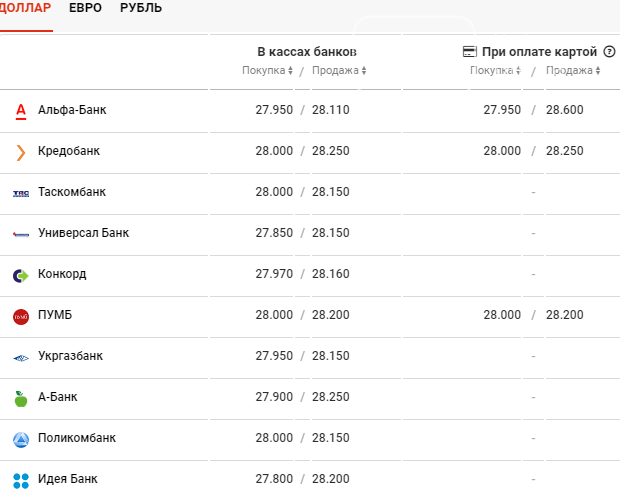Open the Универсал Банк link
Screen dimensions: 620x498
(83, 233)
